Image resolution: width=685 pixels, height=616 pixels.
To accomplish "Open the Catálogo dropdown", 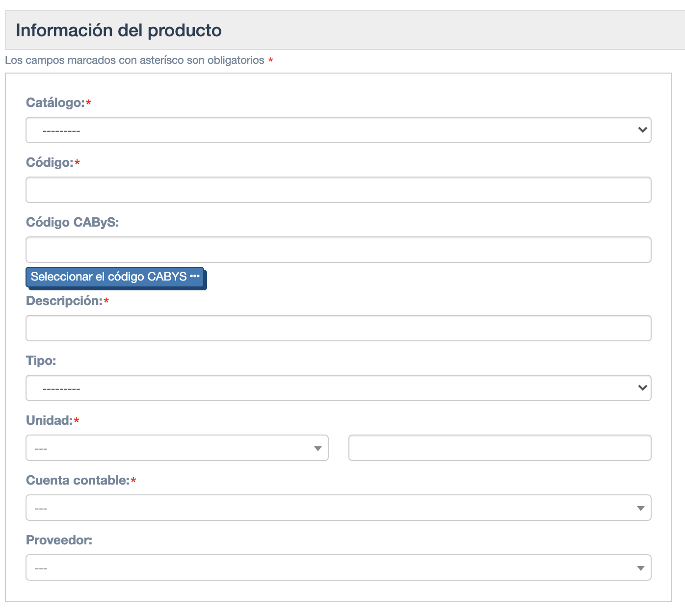I will coord(338,130).
